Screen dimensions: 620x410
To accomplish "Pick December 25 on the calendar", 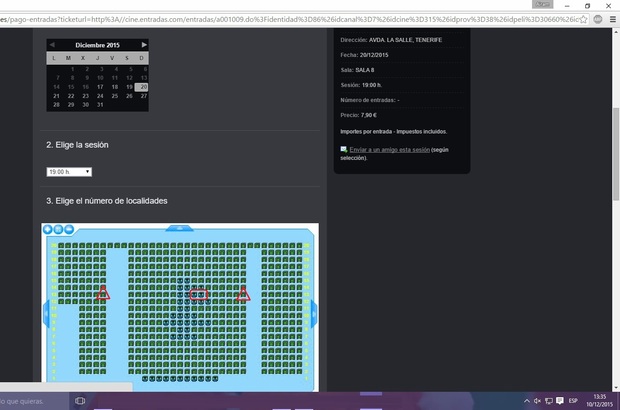I will 113,96.
